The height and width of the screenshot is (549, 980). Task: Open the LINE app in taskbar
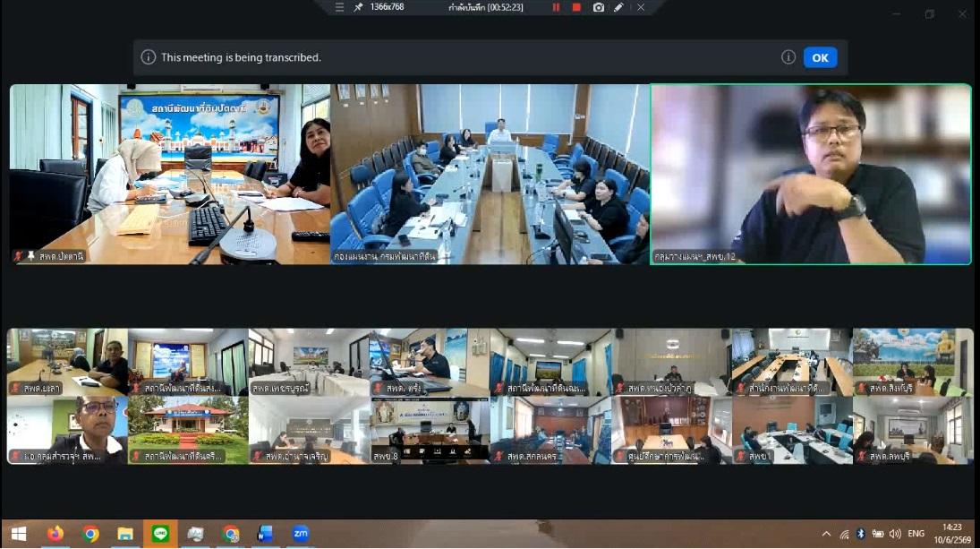pyautogui.click(x=160, y=534)
